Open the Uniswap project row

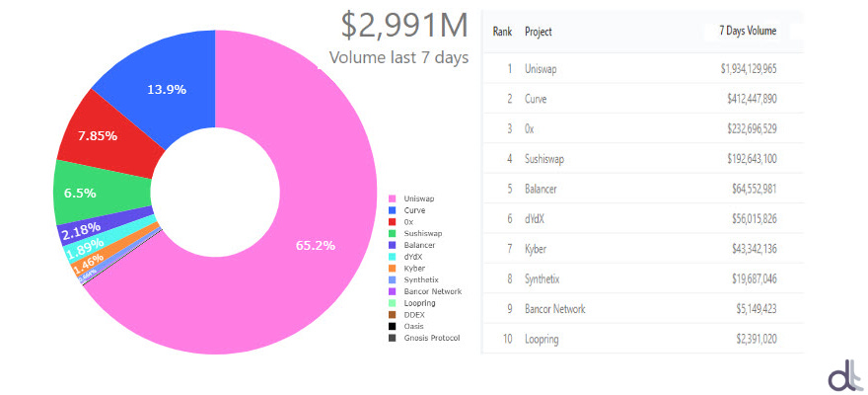tap(643, 69)
